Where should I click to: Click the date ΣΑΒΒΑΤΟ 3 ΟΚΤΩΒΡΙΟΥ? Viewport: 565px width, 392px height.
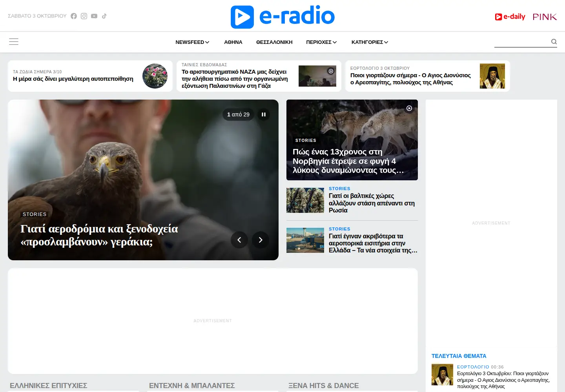tap(37, 16)
